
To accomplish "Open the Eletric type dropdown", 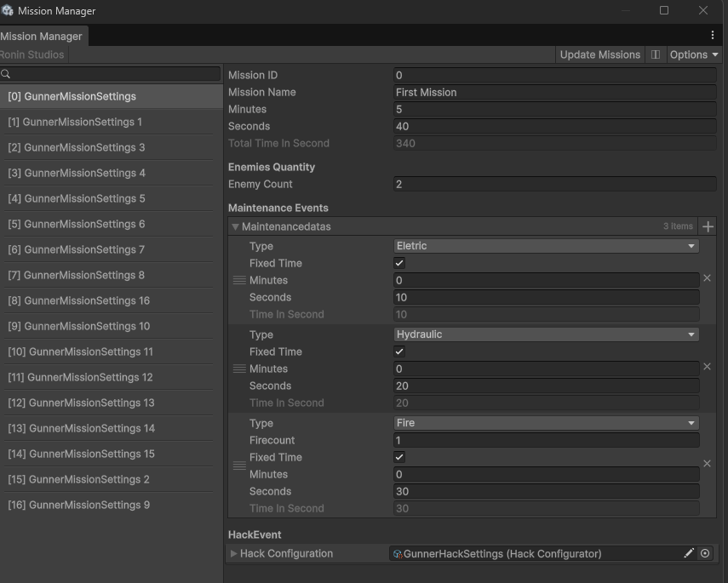I will 546,246.
